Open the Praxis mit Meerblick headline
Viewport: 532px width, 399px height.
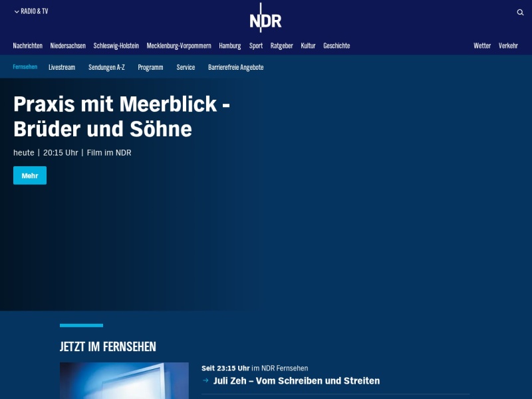pos(122,116)
